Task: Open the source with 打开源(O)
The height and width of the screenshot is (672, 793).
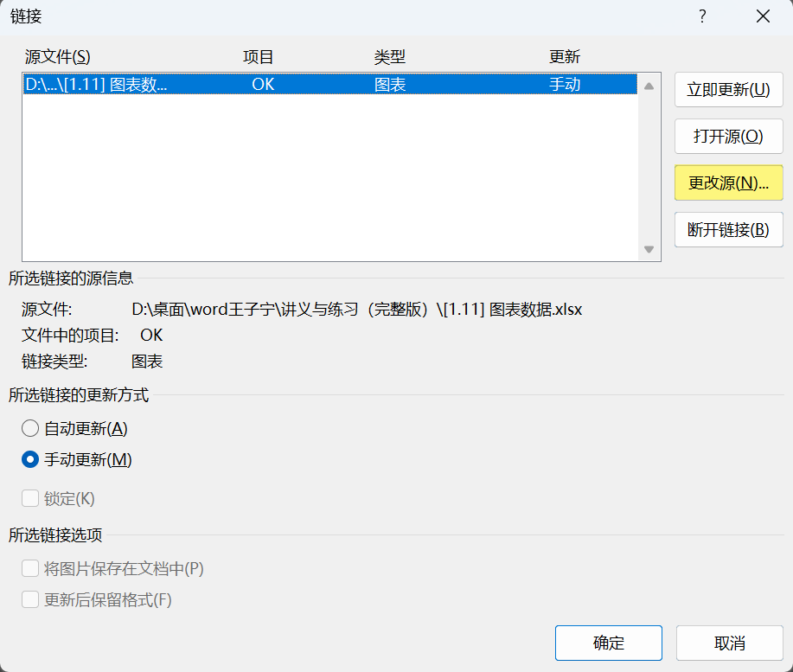Action: tap(728, 137)
